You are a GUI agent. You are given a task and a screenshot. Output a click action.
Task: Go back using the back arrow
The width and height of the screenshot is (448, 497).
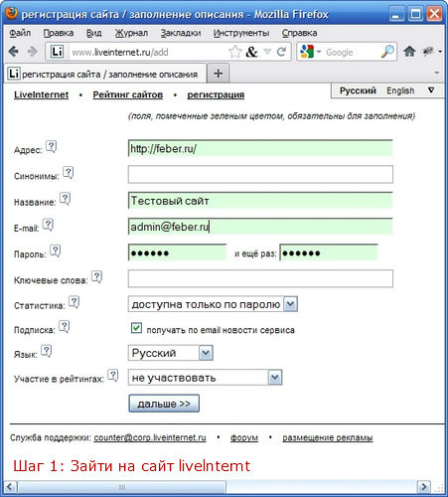[x=14, y=52]
